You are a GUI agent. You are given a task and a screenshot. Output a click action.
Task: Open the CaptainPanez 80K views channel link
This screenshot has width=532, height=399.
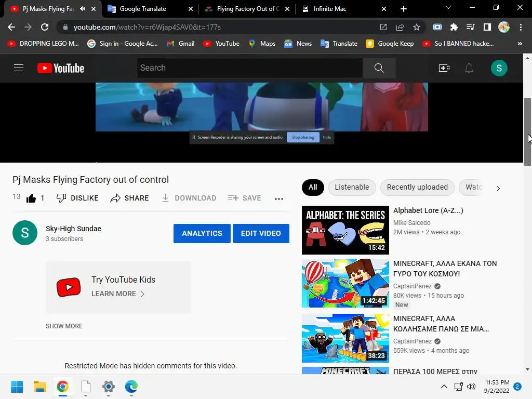(412, 286)
